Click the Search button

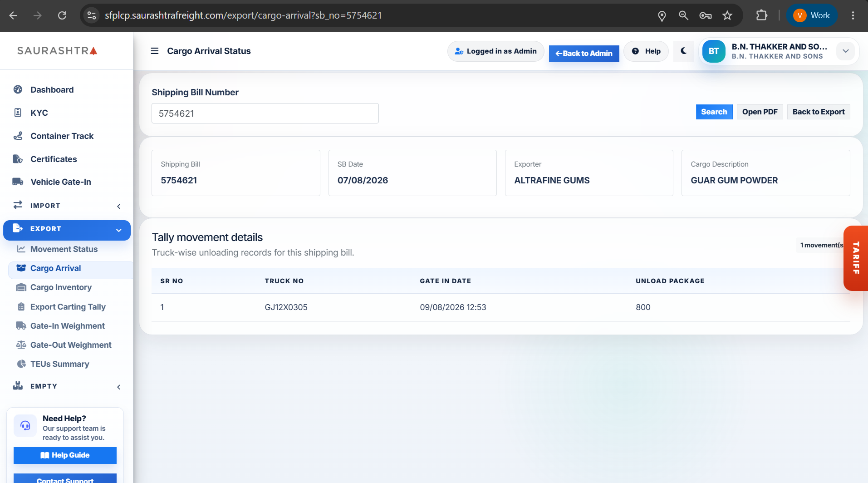click(x=714, y=112)
